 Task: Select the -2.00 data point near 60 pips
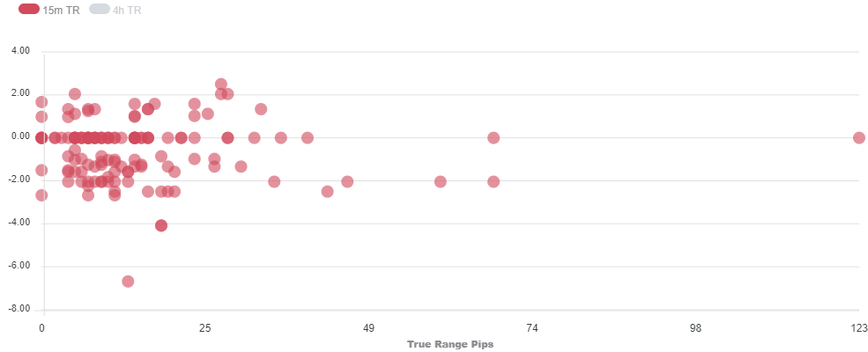point(441,182)
